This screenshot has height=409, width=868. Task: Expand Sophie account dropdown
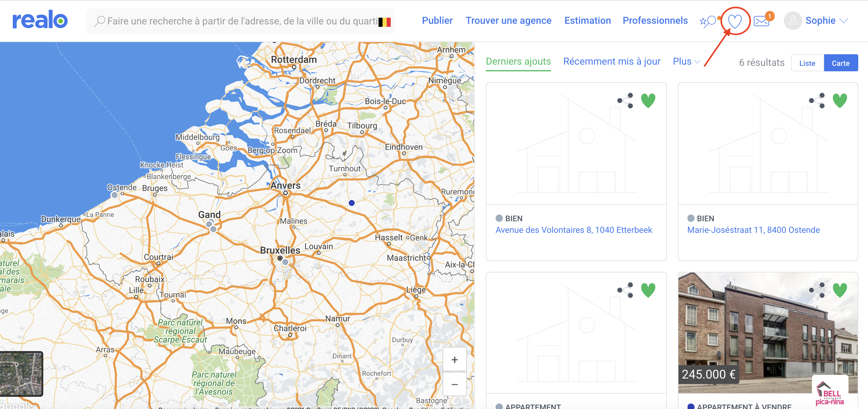coord(843,21)
